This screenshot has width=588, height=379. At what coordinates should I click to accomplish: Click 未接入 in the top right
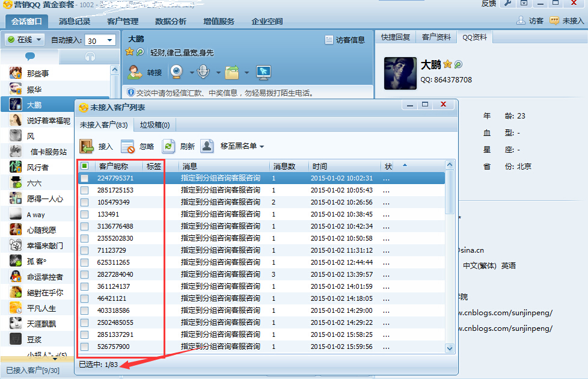point(567,21)
